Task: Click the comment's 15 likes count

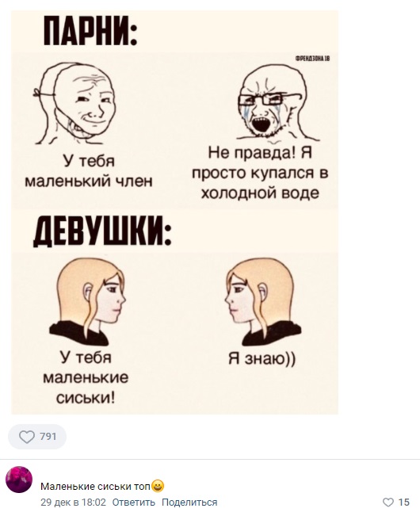Action: click(404, 502)
